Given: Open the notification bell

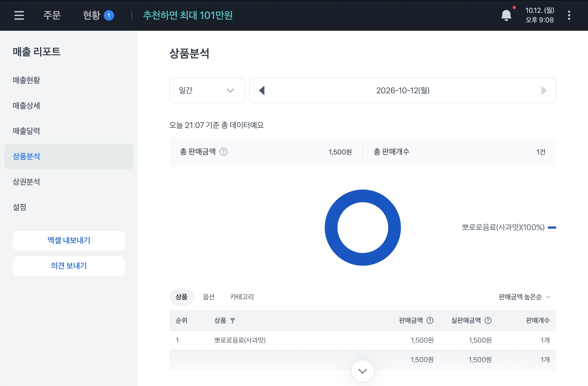Looking at the screenshot, I should click(x=506, y=15).
